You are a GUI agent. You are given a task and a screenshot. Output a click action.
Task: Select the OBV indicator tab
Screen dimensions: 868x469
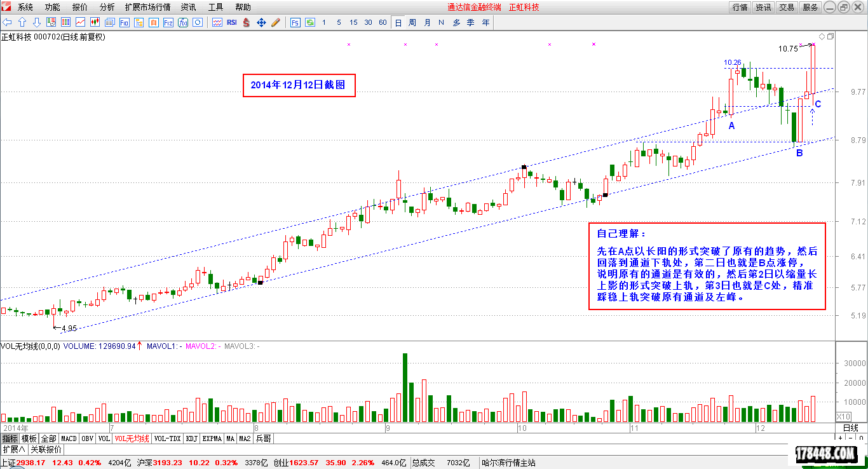click(88, 438)
